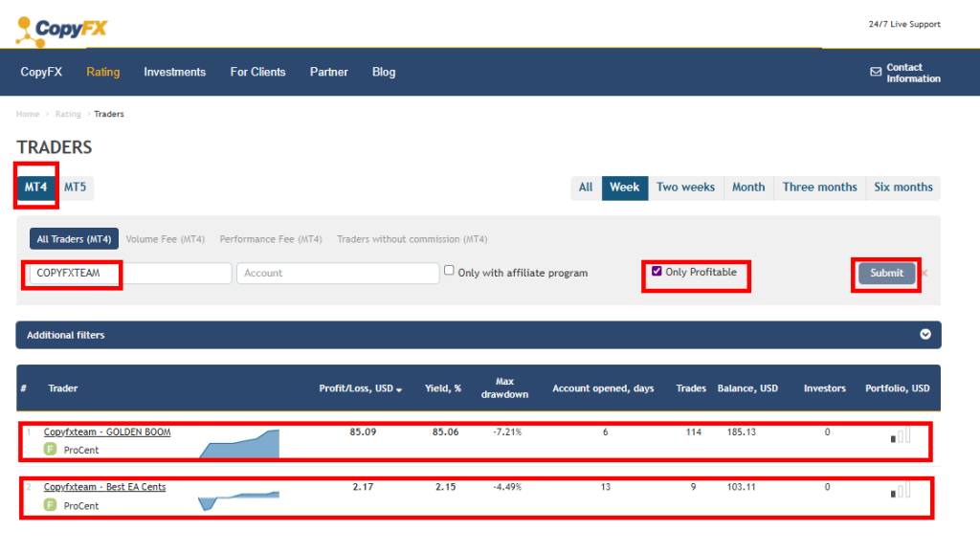Click the Submit button

[886, 273]
